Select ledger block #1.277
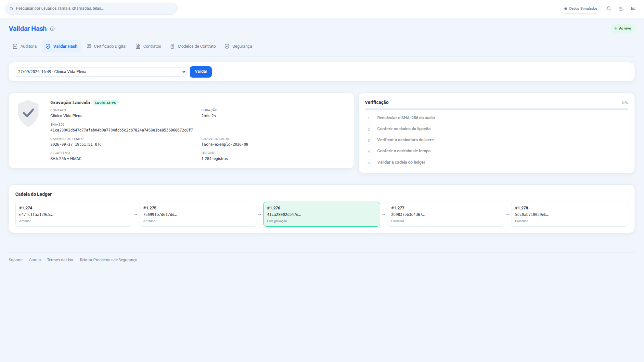This screenshot has height=362, width=644. pyautogui.click(x=445, y=214)
